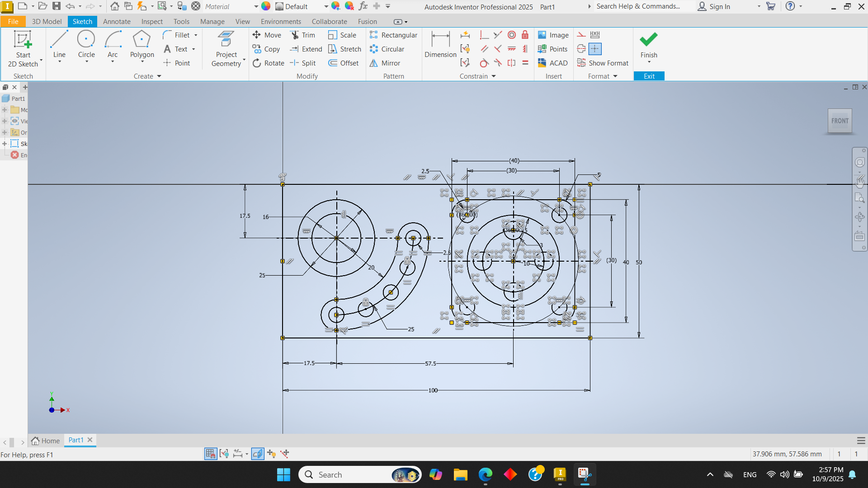
Task: Click the appearance color wheel swatch
Action: 266,6
